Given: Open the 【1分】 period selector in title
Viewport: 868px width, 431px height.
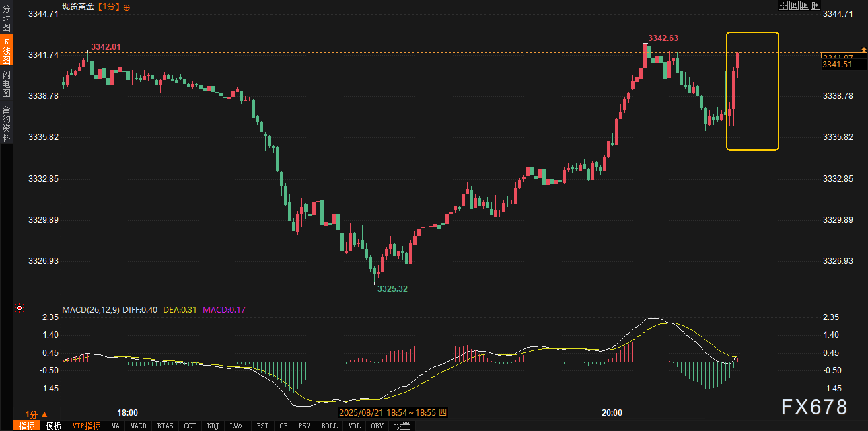Looking at the screenshot, I should pyautogui.click(x=108, y=7).
